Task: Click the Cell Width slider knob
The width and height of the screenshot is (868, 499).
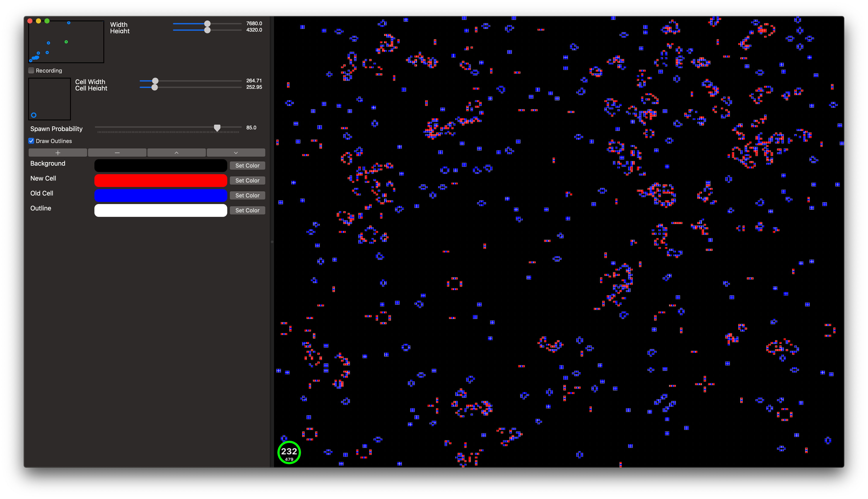Action: point(155,81)
